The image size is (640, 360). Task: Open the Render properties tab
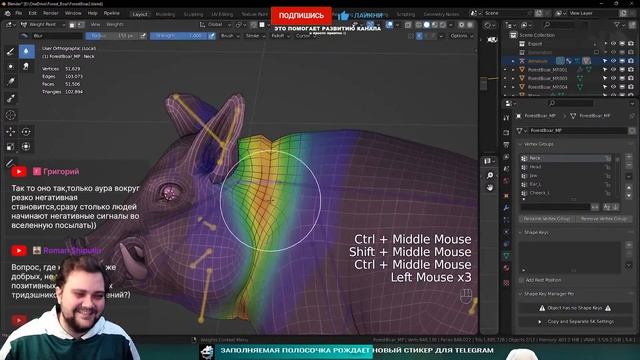(507, 133)
